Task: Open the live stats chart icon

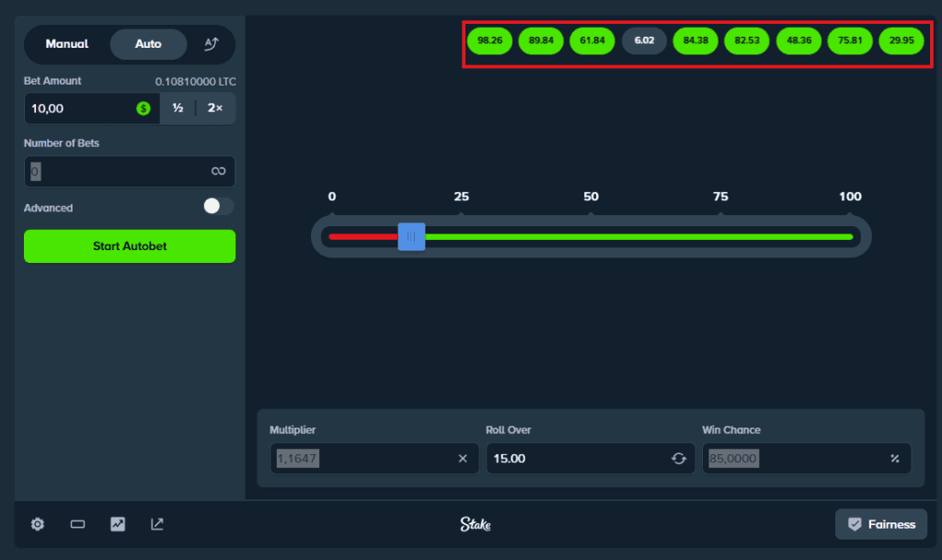Action: (118, 524)
